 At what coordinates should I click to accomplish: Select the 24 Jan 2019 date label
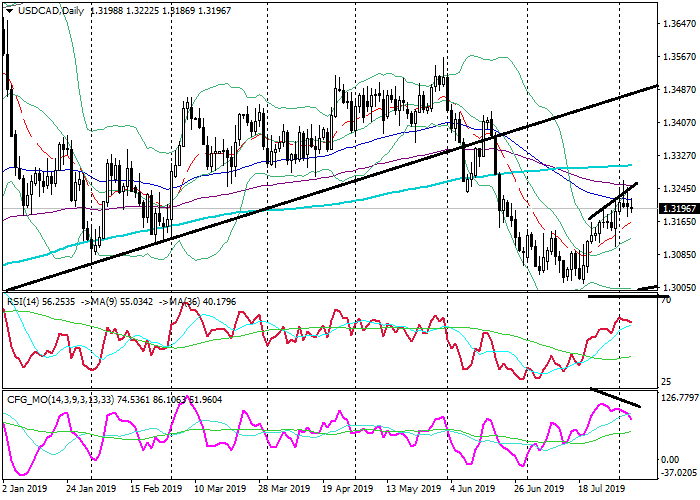coord(90,491)
